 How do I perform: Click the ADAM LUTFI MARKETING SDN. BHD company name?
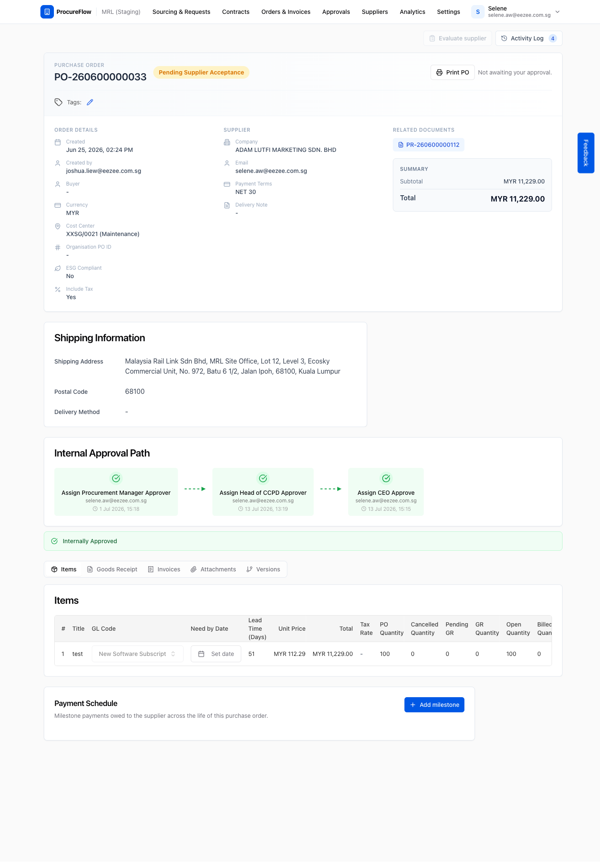click(286, 150)
